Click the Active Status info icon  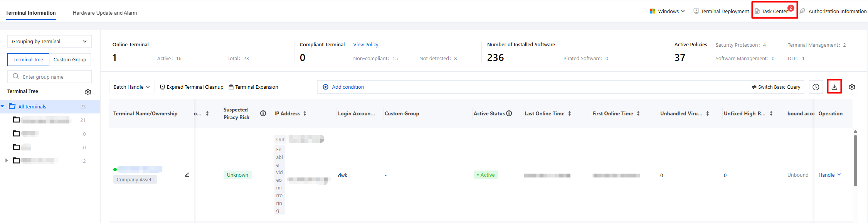coord(509,113)
